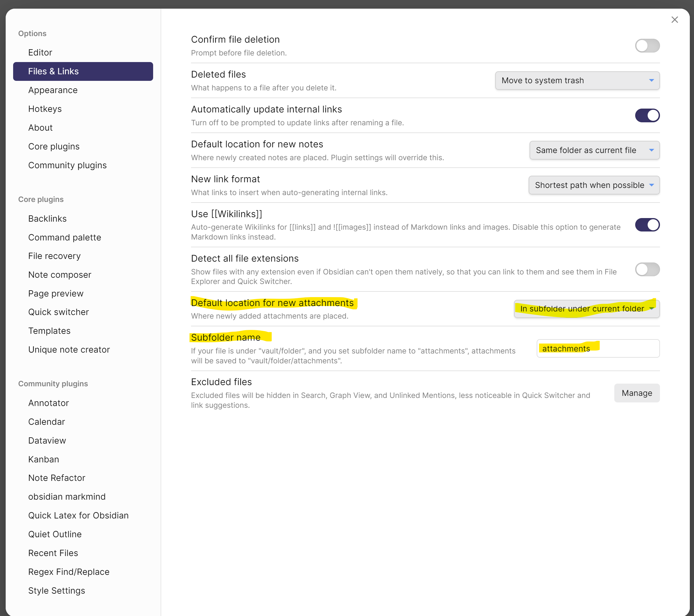Open Appearance options
This screenshot has width=694, height=616.
(x=53, y=90)
